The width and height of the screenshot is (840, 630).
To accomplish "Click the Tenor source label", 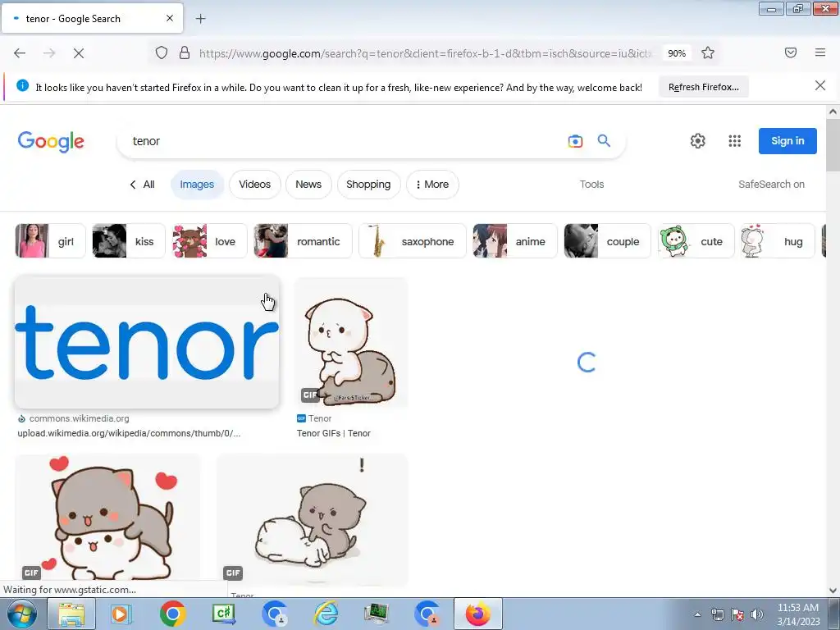I will pyautogui.click(x=319, y=418).
